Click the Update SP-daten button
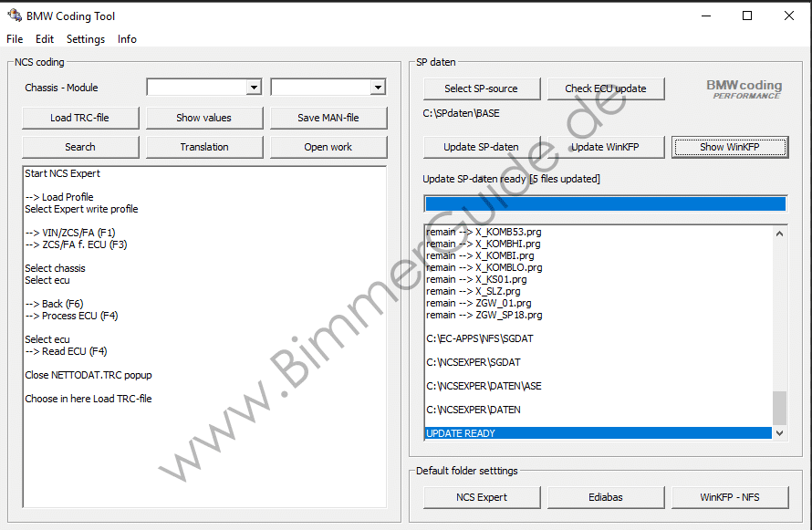Viewport: 812px width, 530px height. point(481,147)
